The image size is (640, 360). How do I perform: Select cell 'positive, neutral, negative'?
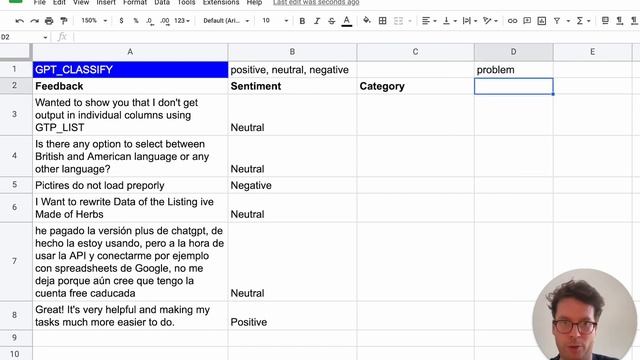tap(292, 70)
